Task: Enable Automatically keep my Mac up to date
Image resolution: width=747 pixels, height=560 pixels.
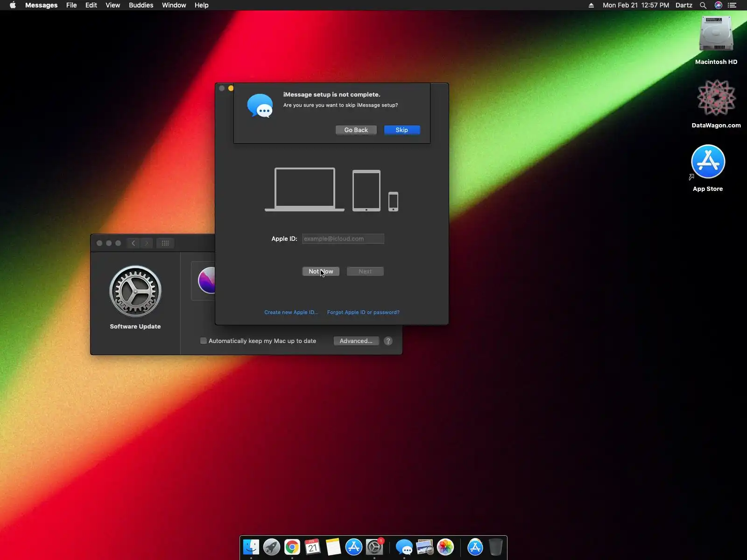Action: [204, 341]
